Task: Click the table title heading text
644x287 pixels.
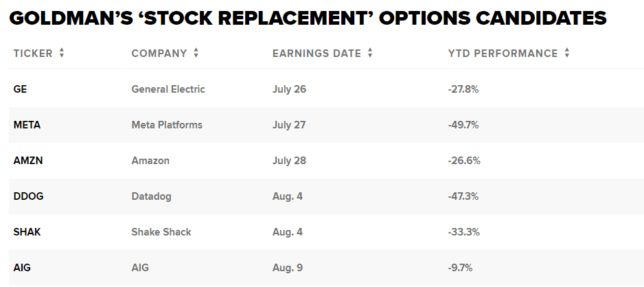Action: click(308, 19)
